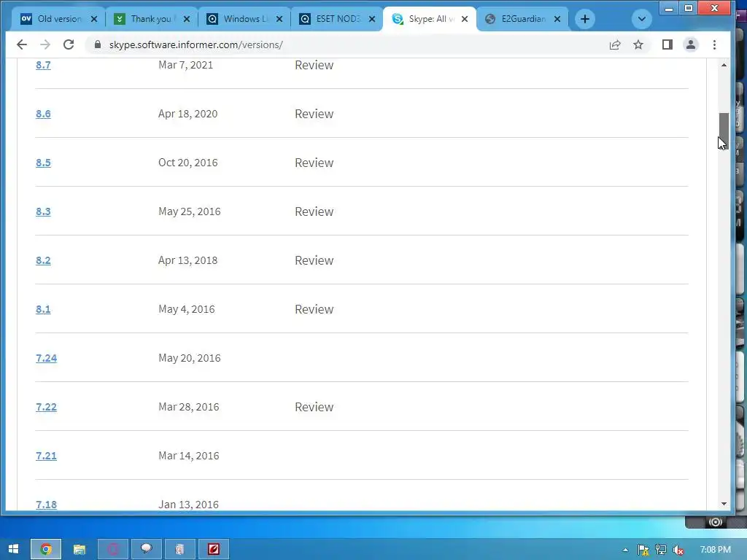The height and width of the screenshot is (560, 747).
Task: Open Skype version 7.24 link
Action: pyautogui.click(x=46, y=358)
